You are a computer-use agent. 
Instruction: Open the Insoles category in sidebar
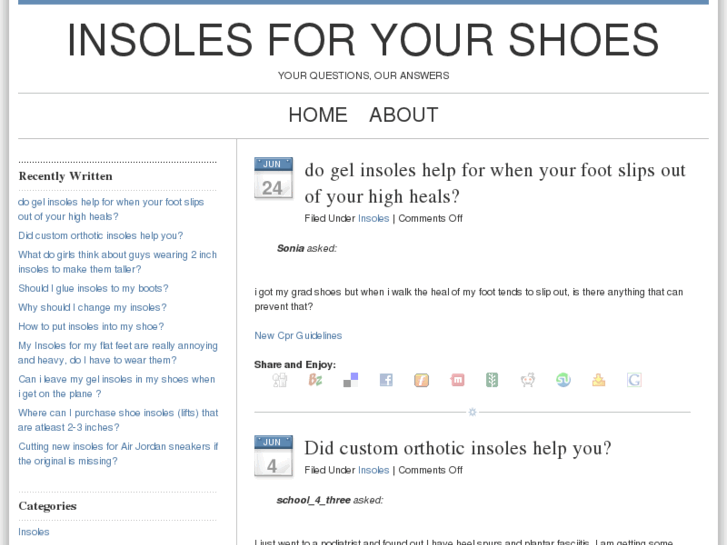point(34,532)
